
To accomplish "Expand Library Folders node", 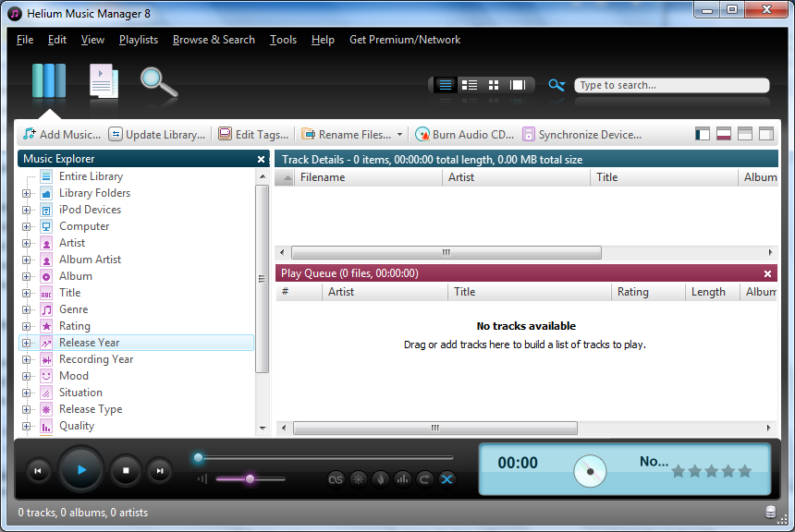I will pos(27,193).
